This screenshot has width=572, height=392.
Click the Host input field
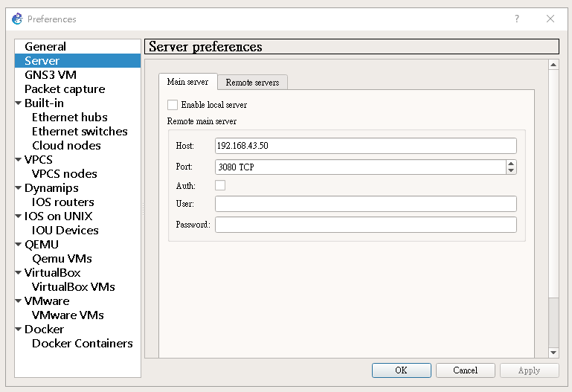pyautogui.click(x=365, y=146)
